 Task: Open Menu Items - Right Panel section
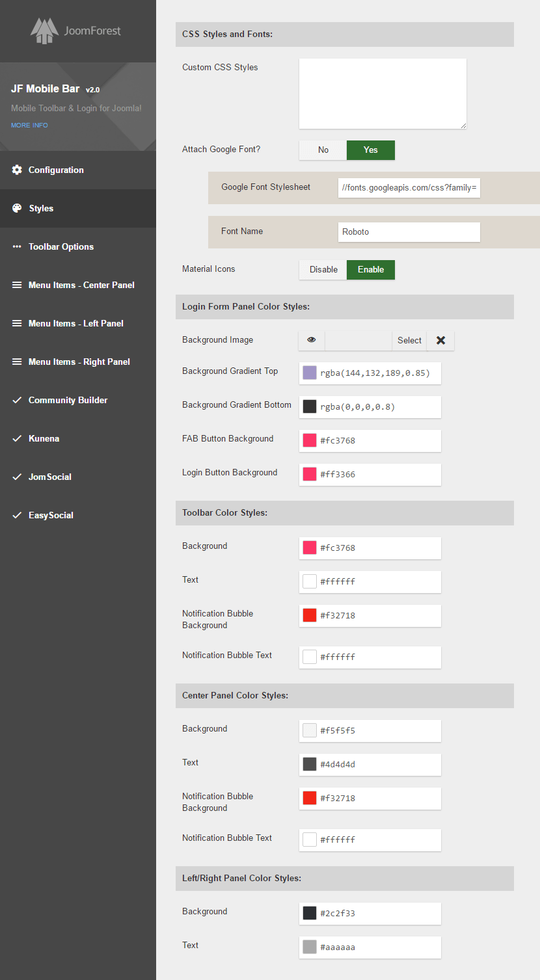click(79, 362)
